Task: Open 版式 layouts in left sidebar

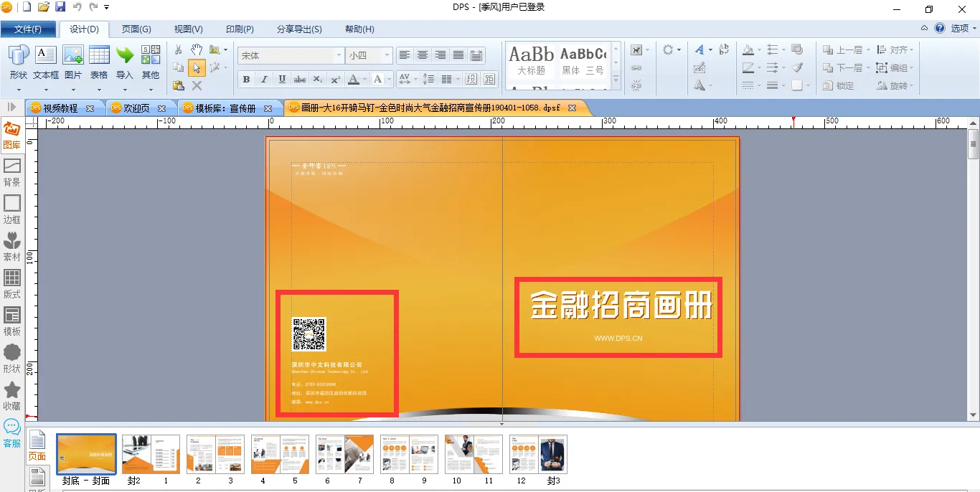Action: (12, 284)
